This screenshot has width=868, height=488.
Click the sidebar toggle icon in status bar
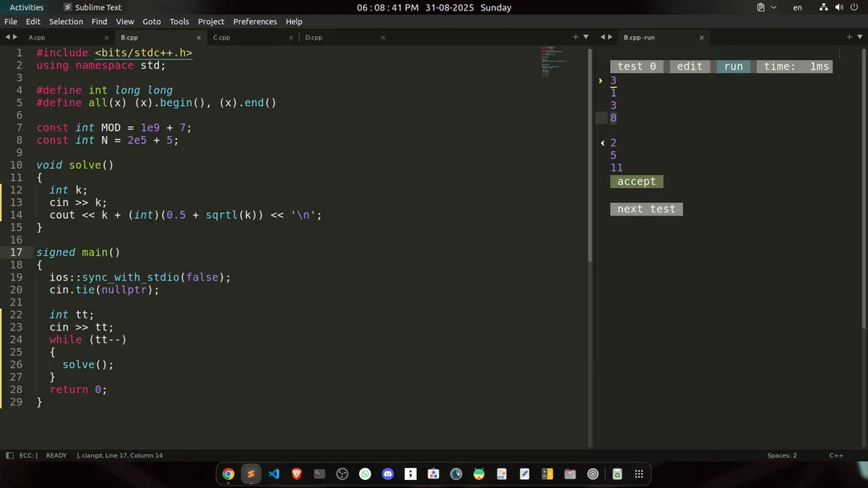coord(10,456)
